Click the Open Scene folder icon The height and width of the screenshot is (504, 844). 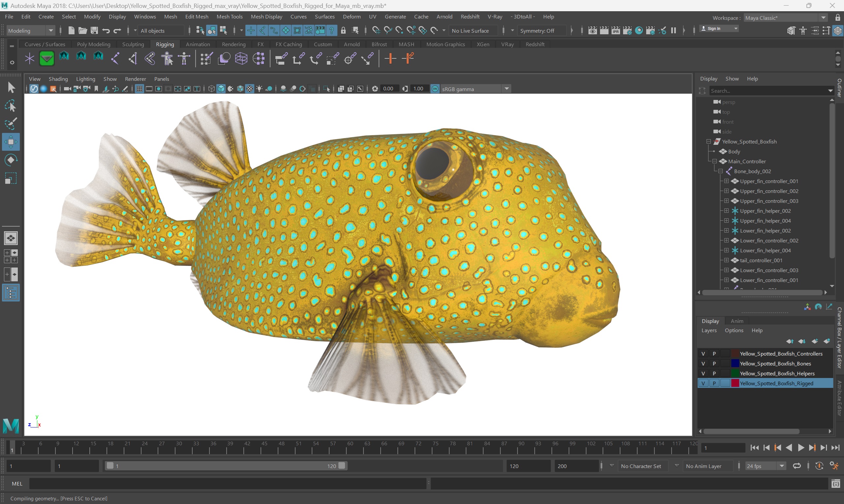(82, 31)
